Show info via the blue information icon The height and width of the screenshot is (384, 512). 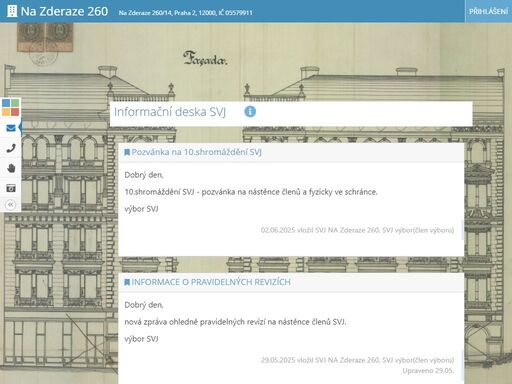click(x=250, y=112)
